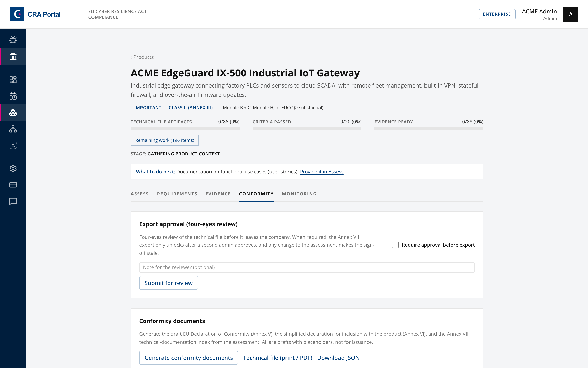Open the chat bubble sidebar icon
588x368 pixels.
point(13,201)
